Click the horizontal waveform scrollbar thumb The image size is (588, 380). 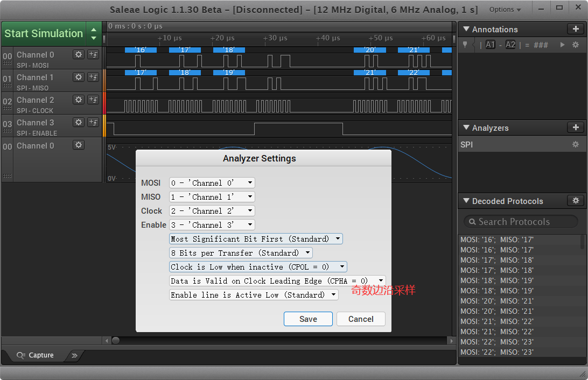115,341
